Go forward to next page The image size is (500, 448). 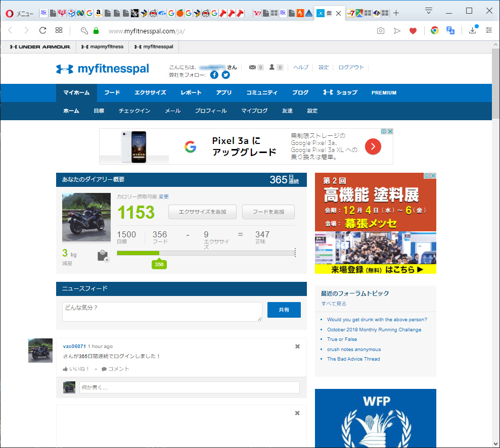click(26, 31)
